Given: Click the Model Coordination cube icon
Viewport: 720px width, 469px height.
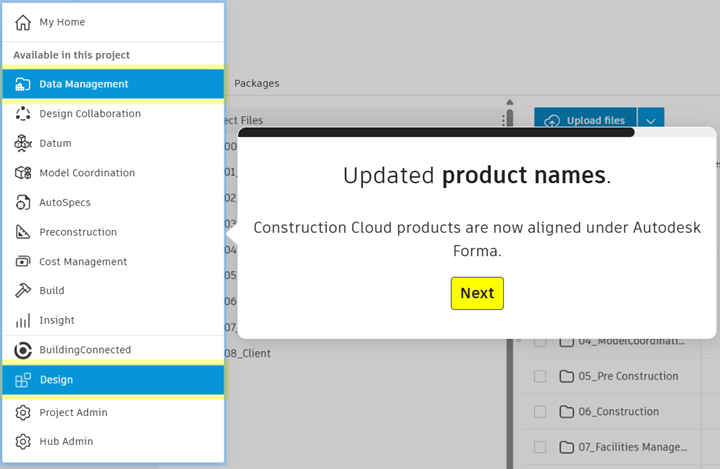Looking at the screenshot, I should [23, 173].
